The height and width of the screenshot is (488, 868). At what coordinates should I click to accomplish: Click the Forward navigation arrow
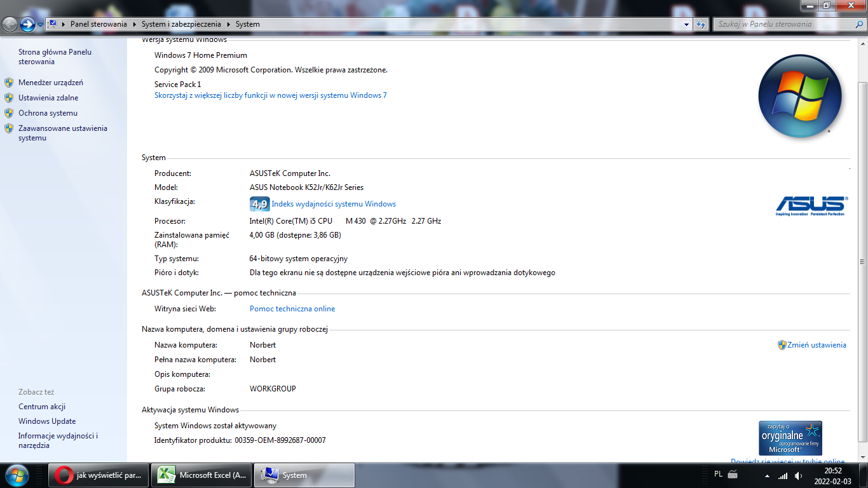(x=27, y=24)
